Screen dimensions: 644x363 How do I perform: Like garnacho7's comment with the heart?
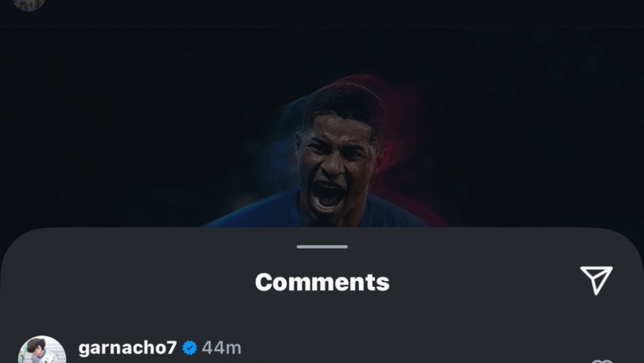602,361
